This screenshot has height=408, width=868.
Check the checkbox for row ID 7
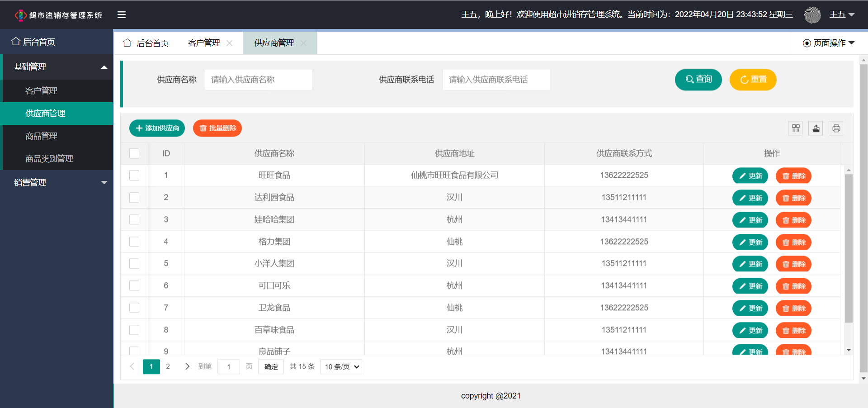[134, 308]
